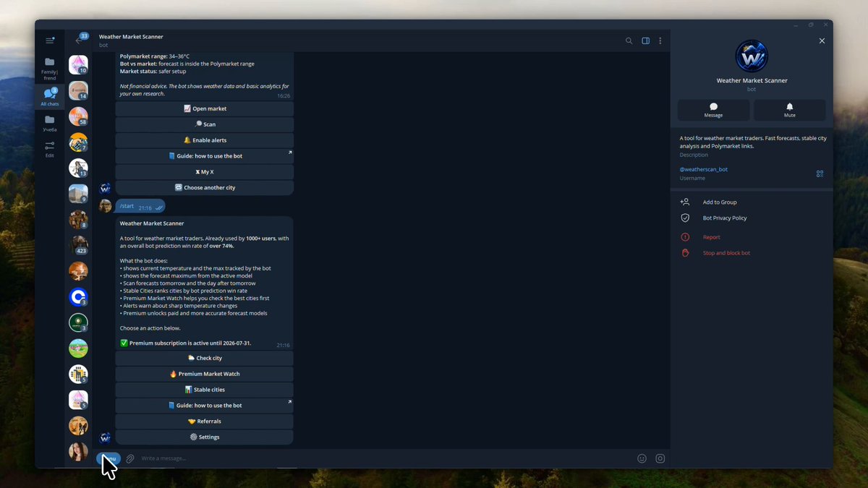Show the QR code for @weatherscan_bot
This screenshot has height=488, width=868.
coord(820,174)
